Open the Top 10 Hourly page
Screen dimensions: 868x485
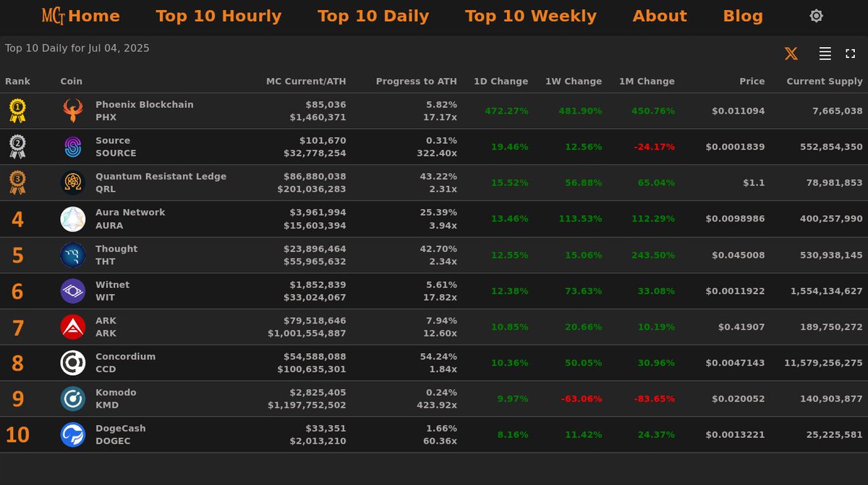pyautogui.click(x=218, y=16)
